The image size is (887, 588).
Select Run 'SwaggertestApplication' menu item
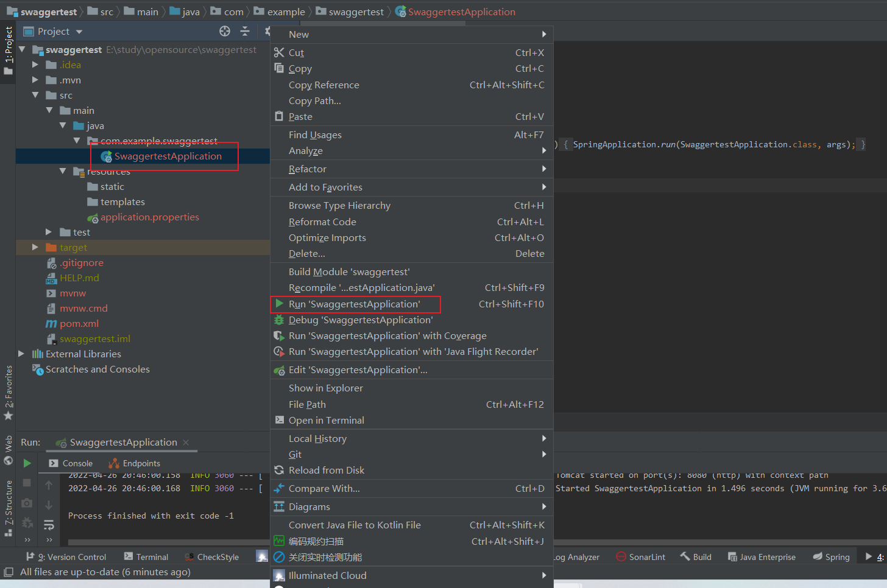tap(412, 304)
